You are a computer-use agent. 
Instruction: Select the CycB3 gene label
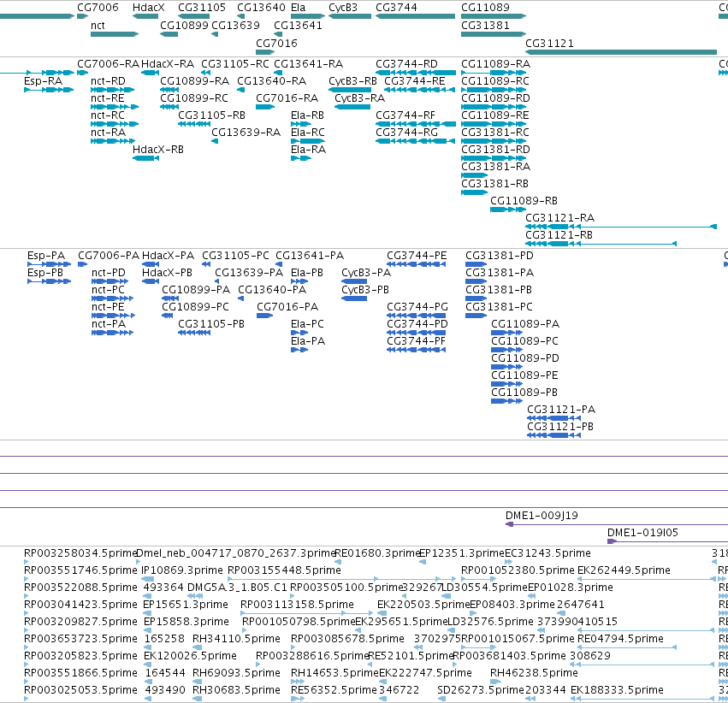point(343,8)
